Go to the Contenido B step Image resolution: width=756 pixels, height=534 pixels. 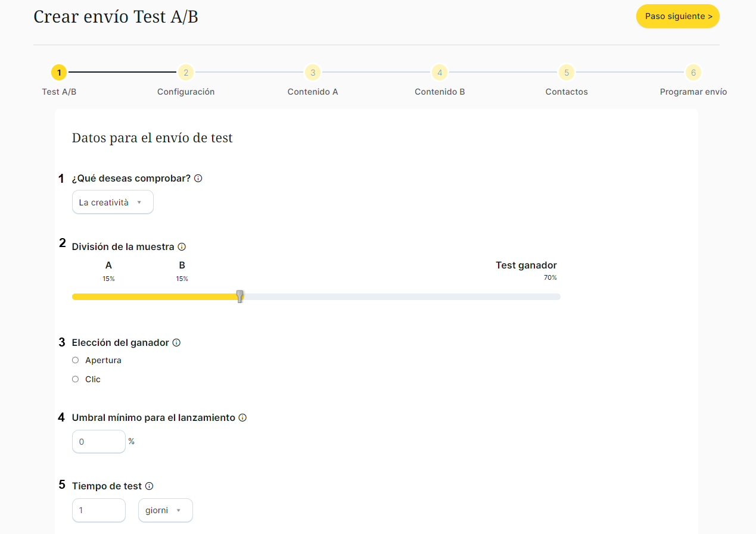coord(440,73)
